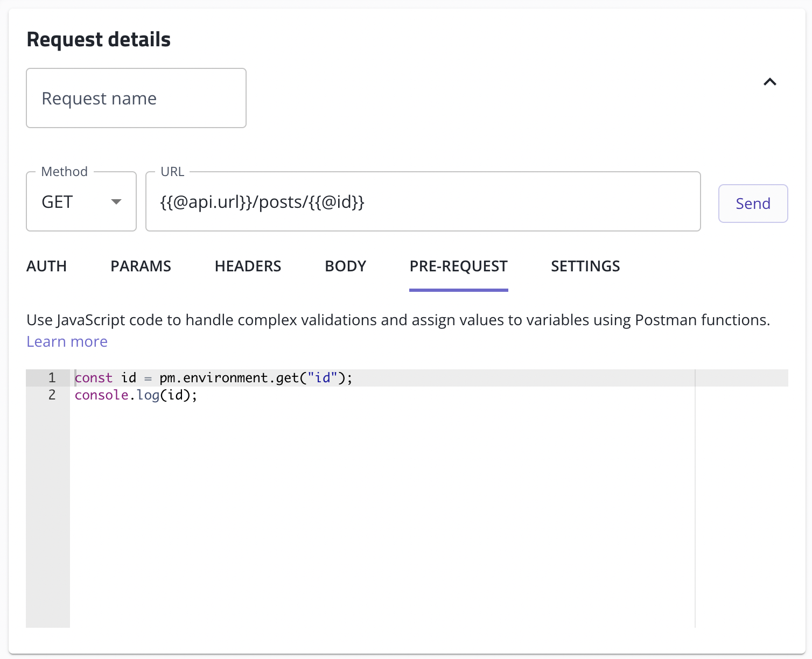Select the BODY tab
Image resolution: width=812 pixels, height=659 pixels.
point(345,266)
